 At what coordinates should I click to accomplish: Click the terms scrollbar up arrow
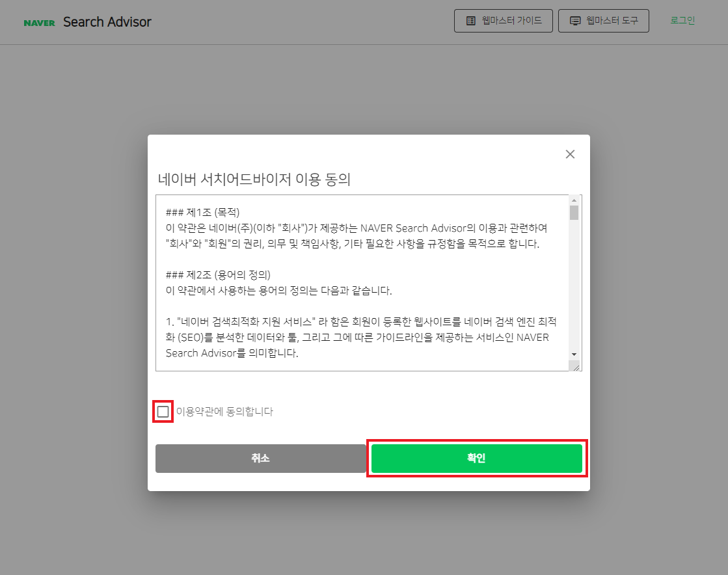pos(574,200)
